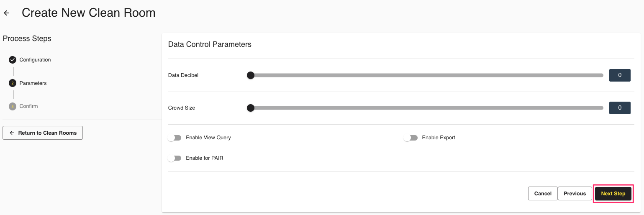Click the Crowd Size value box
The width and height of the screenshot is (644, 215).
coord(619,108)
